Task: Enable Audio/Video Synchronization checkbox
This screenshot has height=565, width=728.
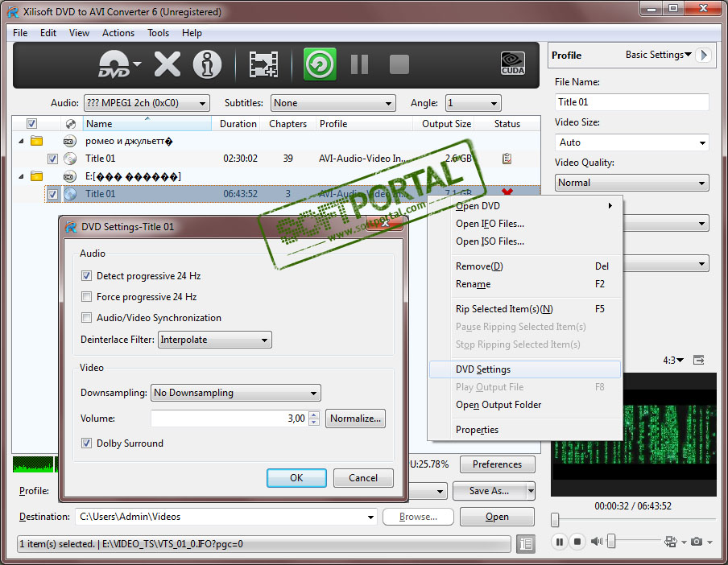Action: (x=86, y=318)
